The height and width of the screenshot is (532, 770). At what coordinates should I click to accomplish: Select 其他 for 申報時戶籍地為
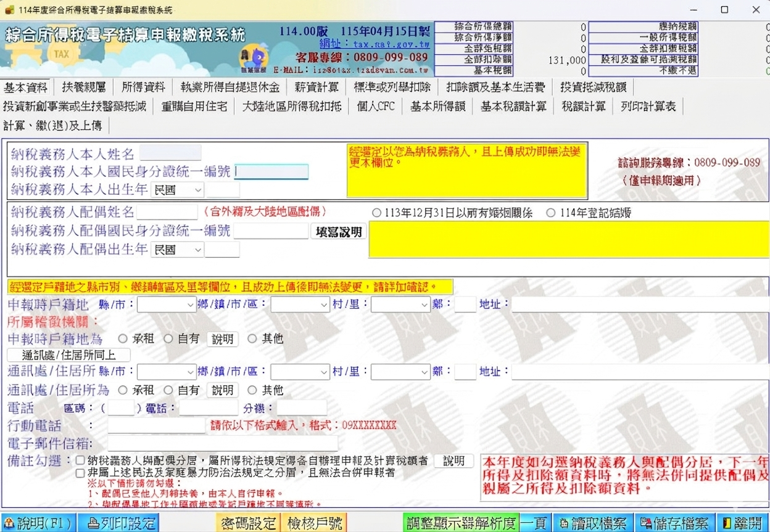252,338
